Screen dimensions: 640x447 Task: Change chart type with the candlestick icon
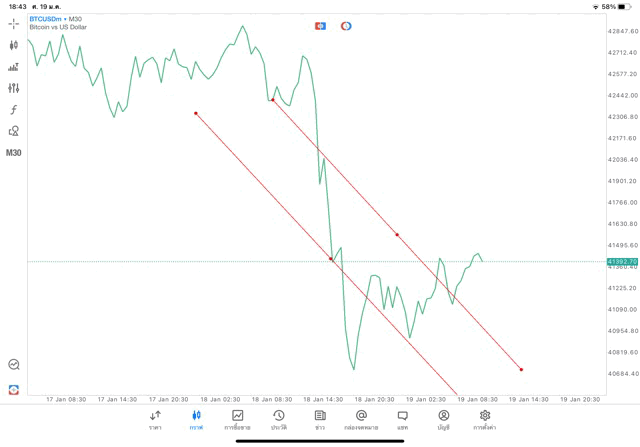14,45
